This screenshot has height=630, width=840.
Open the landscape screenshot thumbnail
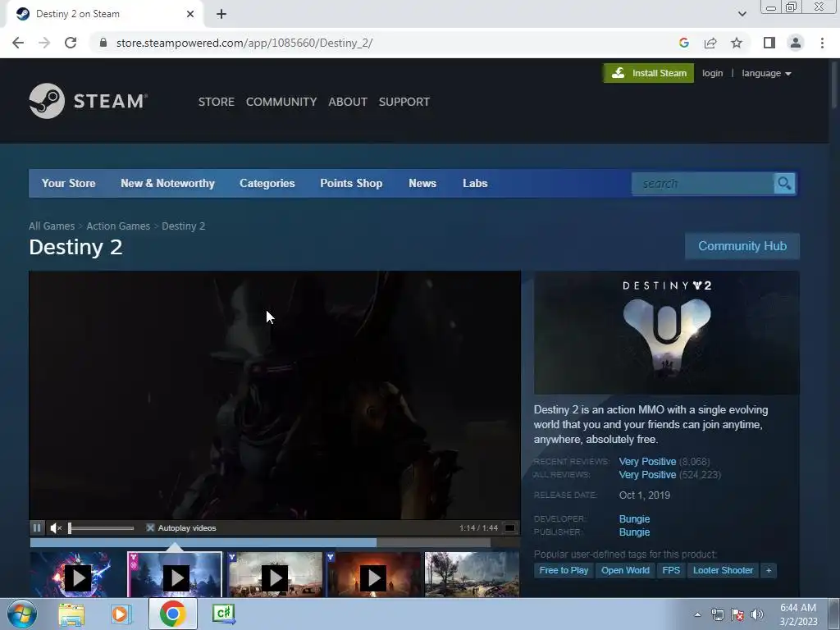472,575
